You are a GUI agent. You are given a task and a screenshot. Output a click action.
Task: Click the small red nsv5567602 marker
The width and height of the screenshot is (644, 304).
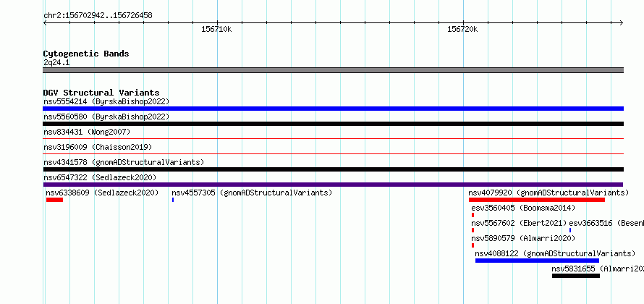(473, 230)
